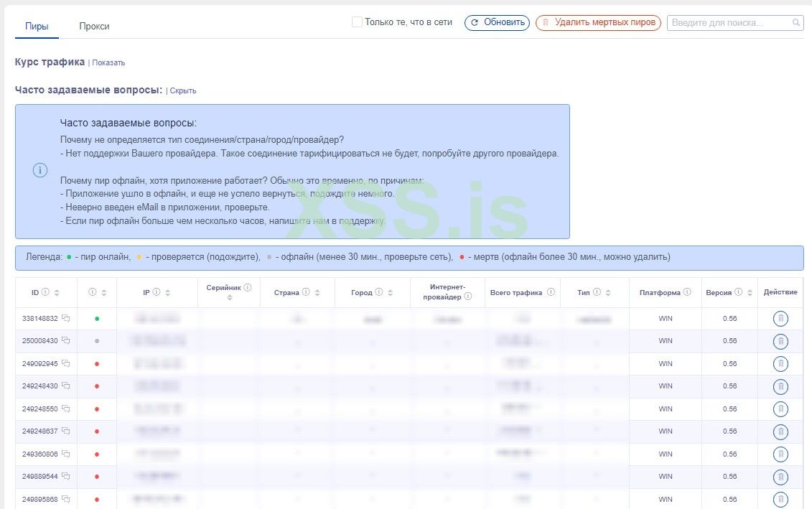Copy peer ID 249889544
This screenshot has width=812, height=509.
pyautogui.click(x=66, y=476)
